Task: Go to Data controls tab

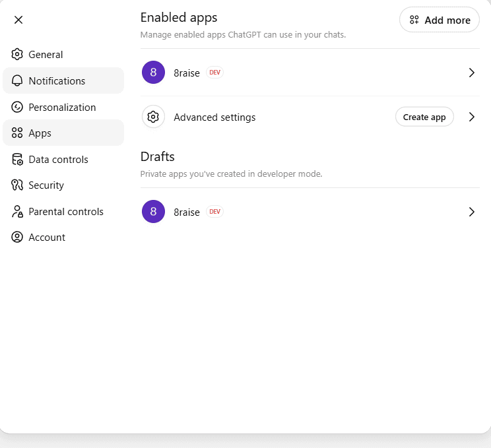Action: 63,160
